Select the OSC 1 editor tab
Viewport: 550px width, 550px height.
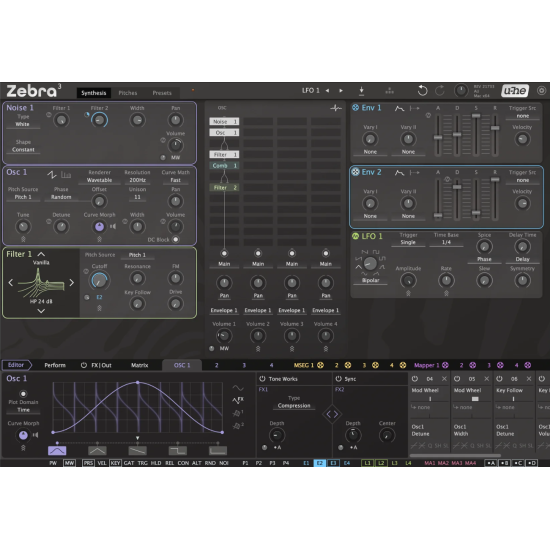pyautogui.click(x=182, y=365)
